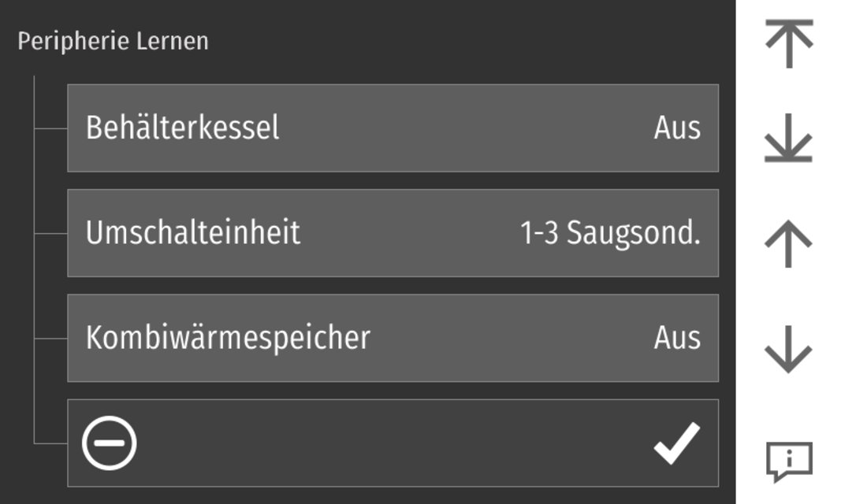
Task: Select the Umschalteinheit label
Action: tap(193, 233)
